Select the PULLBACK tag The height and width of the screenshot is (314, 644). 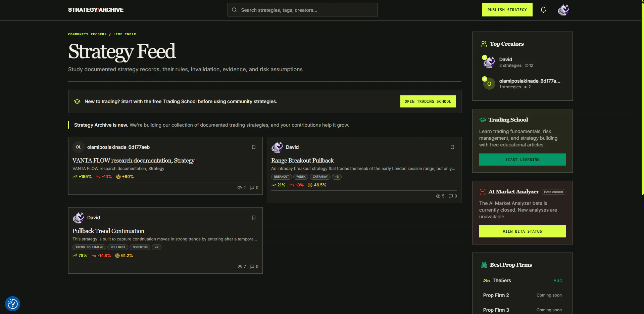(118, 247)
